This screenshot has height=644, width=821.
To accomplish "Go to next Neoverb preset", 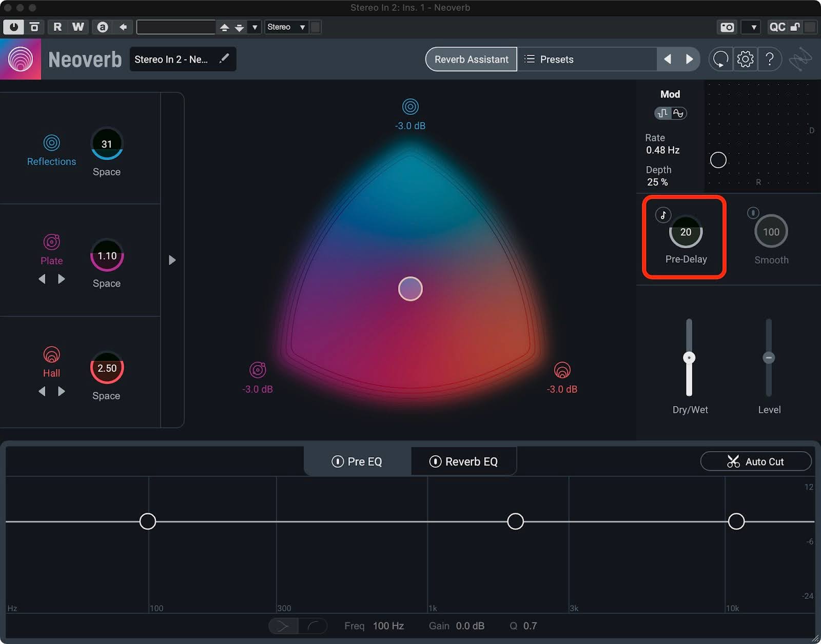I will [x=689, y=59].
